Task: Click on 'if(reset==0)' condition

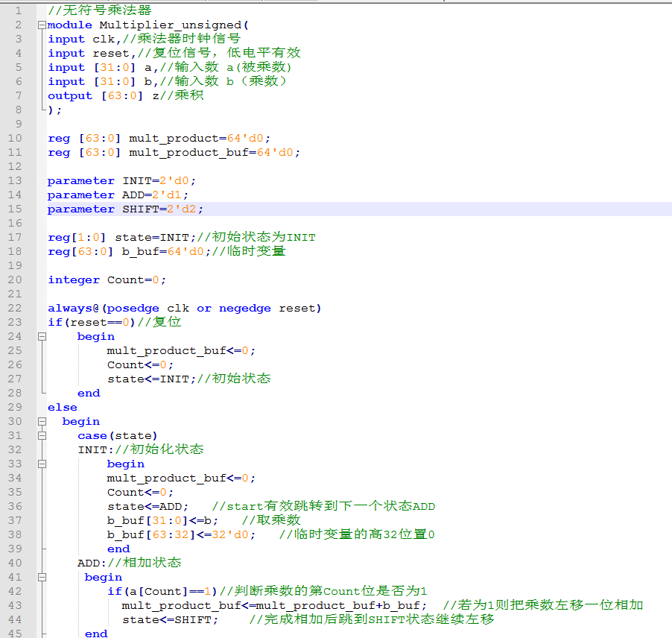Action: point(92,323)
